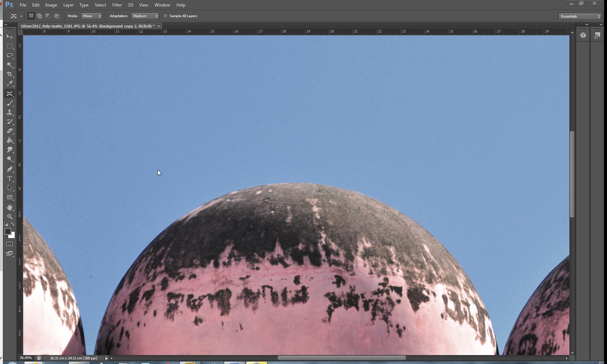
Task: Open the Mode dropdown set to Move
Action: (x=92, y=16)
